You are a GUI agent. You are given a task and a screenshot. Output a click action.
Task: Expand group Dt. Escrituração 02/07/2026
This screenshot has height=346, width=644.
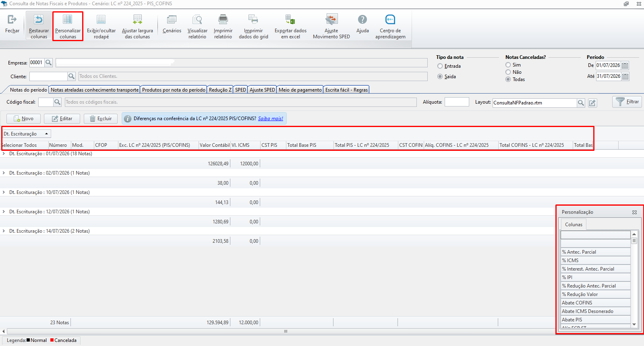[4, 173]
